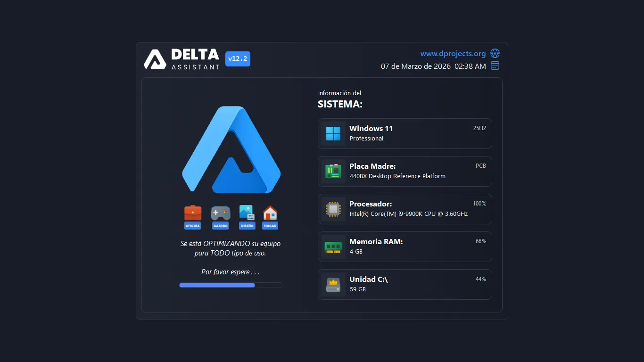Click the RAM "66%" usage value
The width and height of the screenshot is (644, 362).
coord(481,241)
